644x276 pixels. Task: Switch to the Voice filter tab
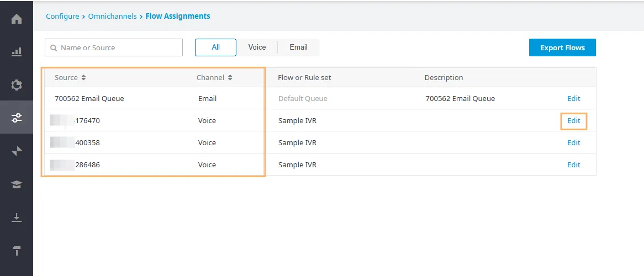[x=257, y=47]
